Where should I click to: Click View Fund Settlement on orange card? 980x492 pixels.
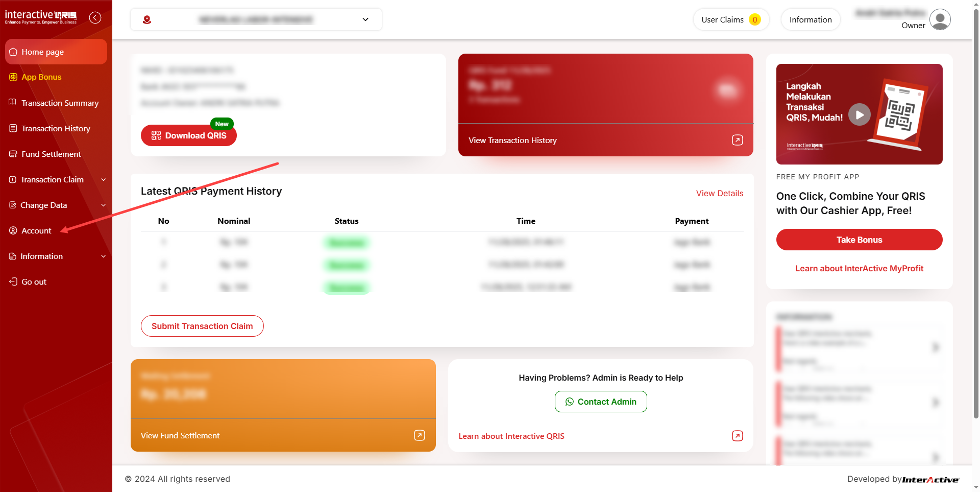coord(180,435)
